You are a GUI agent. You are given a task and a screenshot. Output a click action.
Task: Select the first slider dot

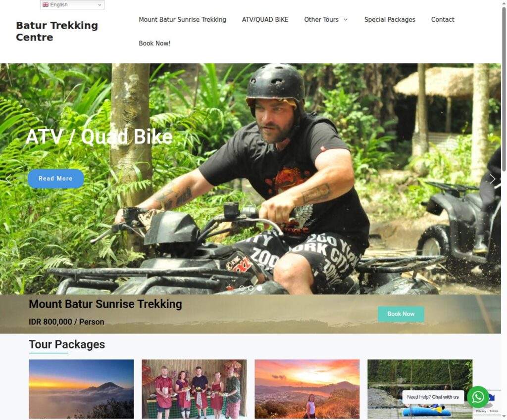242,288
